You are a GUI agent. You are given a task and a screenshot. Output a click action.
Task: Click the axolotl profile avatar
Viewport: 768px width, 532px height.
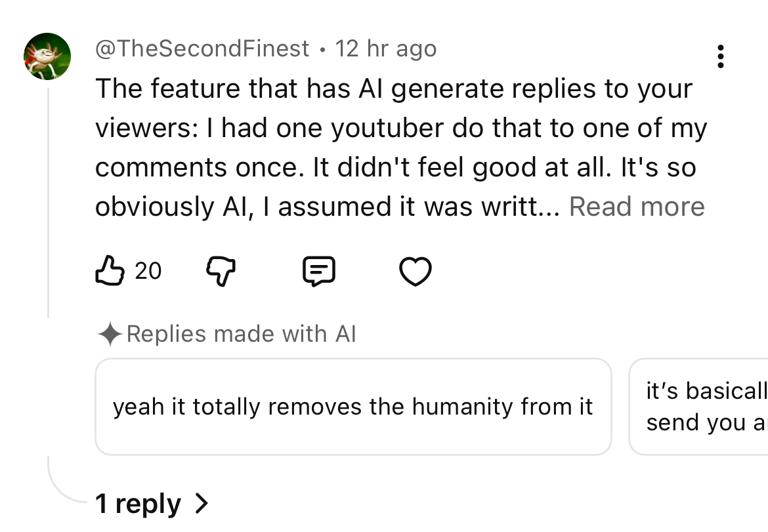click(47, 56)
